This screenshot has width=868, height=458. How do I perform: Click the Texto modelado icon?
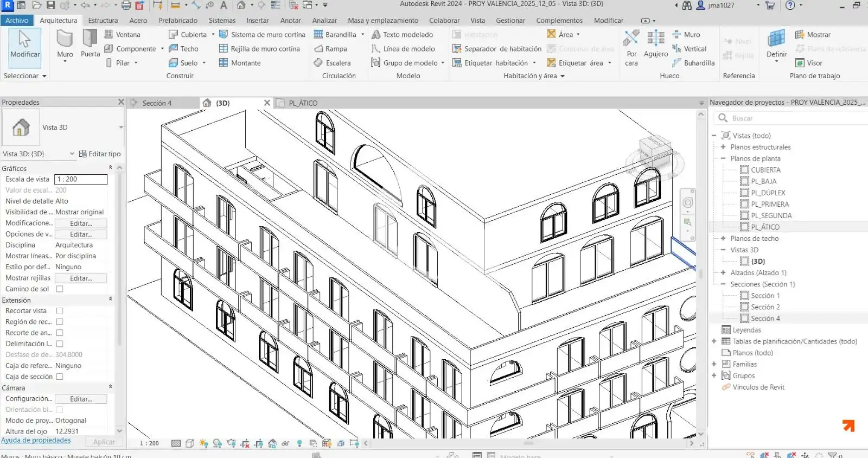click(x=376, y=34)
